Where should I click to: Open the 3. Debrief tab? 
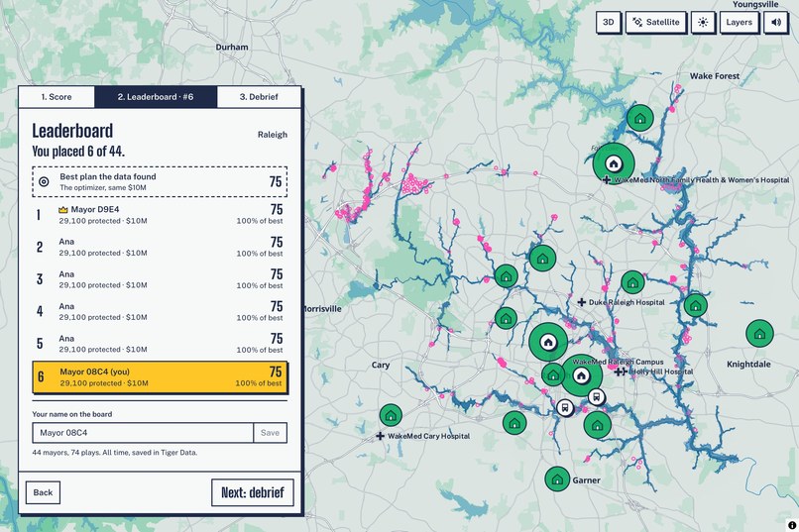259,97
